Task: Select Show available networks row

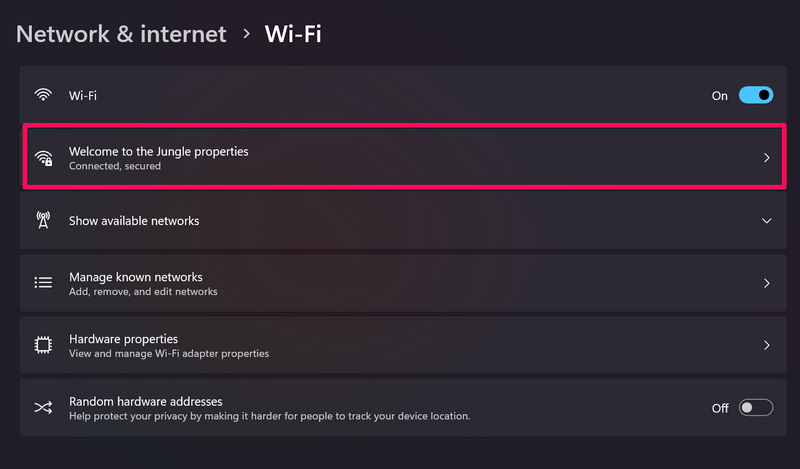Action: coord(134,221)
